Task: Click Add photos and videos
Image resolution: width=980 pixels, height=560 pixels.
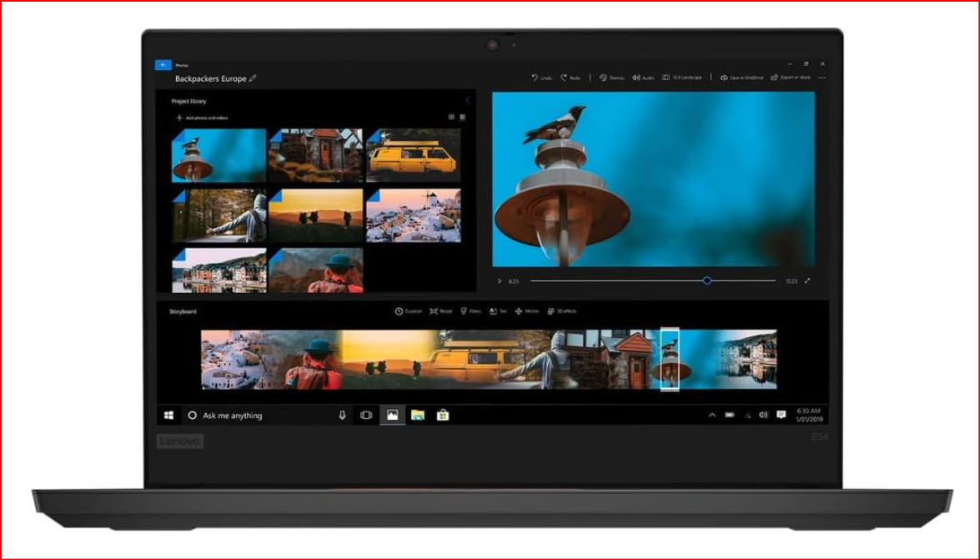Action: (202, 118)
